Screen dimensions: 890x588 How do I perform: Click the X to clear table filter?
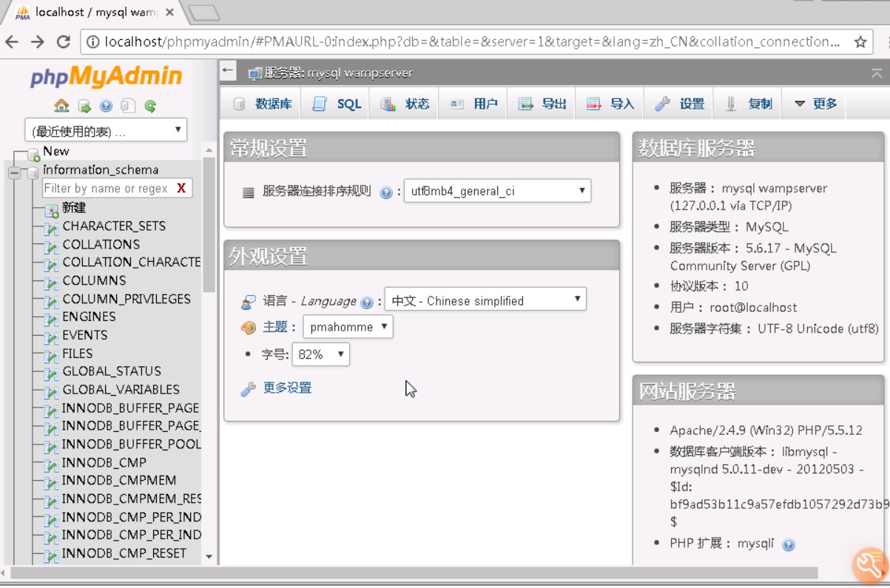181,189
